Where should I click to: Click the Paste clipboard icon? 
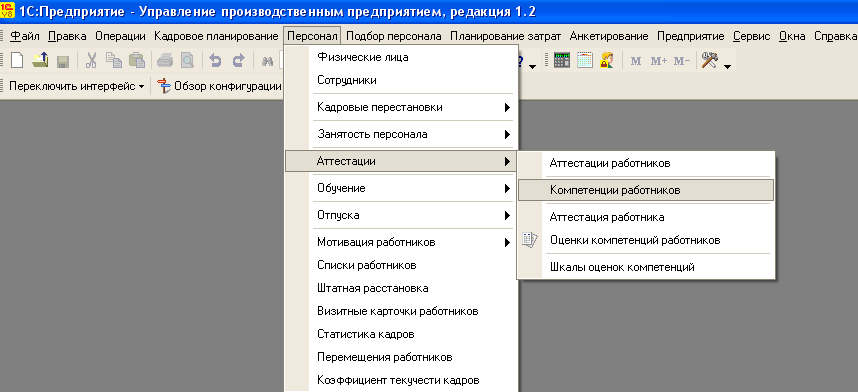(x=136, y=60)
